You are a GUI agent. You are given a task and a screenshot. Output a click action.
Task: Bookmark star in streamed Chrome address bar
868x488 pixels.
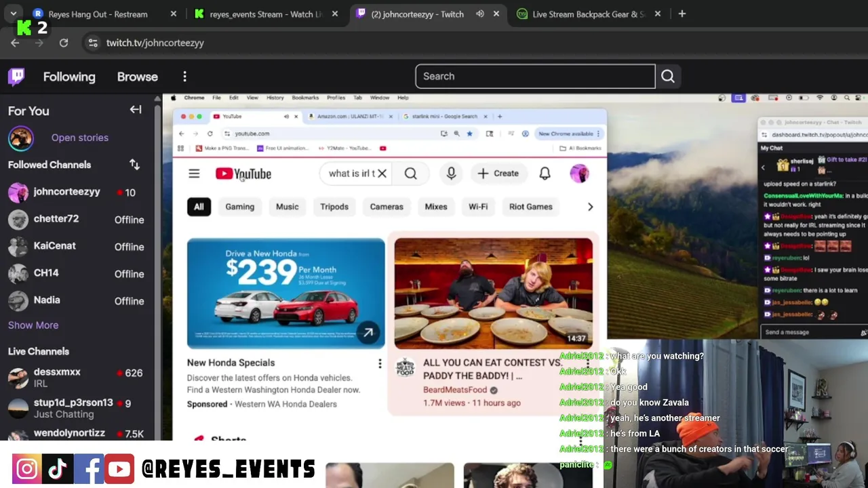[469, 134]
